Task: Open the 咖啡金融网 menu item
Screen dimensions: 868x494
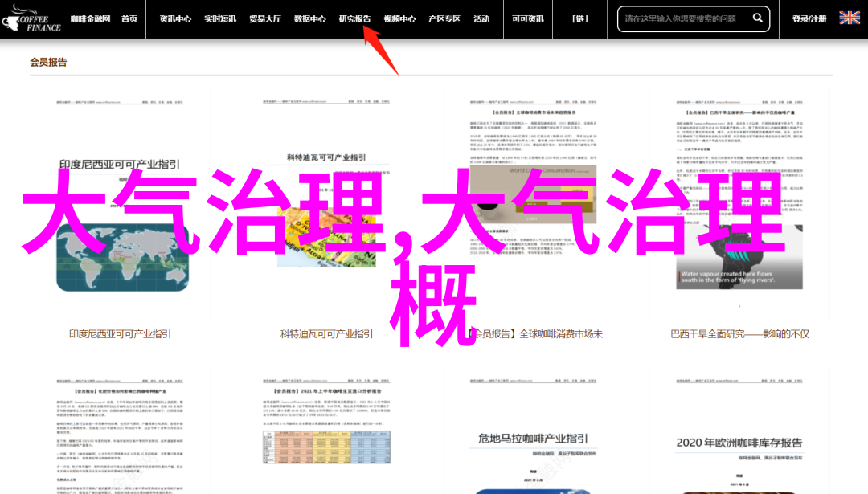Action: coord(90,18)
